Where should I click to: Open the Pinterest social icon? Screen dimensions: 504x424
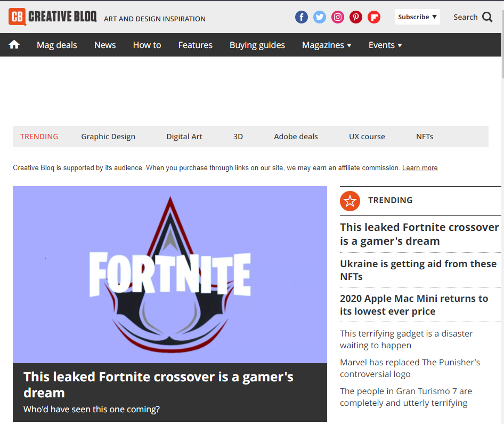pos(356,17)
